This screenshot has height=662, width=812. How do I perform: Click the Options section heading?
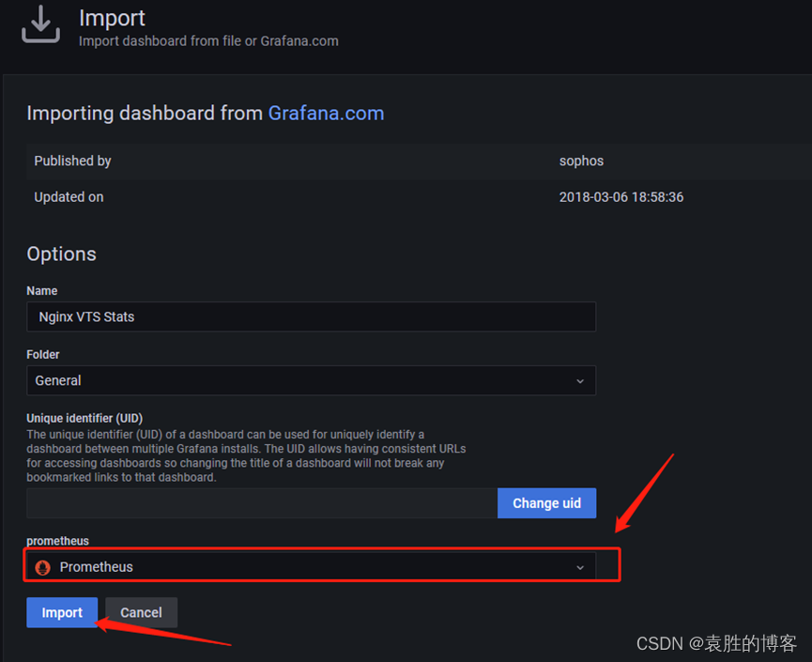click(x=62, y=254)
